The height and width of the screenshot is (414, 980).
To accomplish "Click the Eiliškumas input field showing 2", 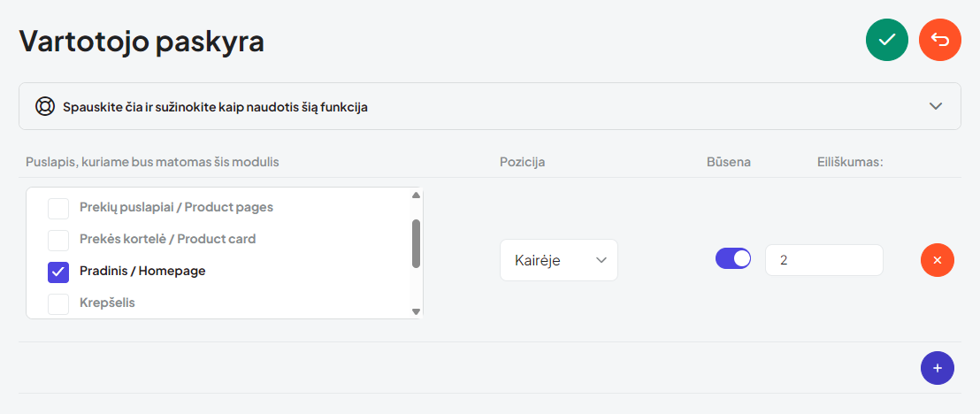I will click(824, 260).
